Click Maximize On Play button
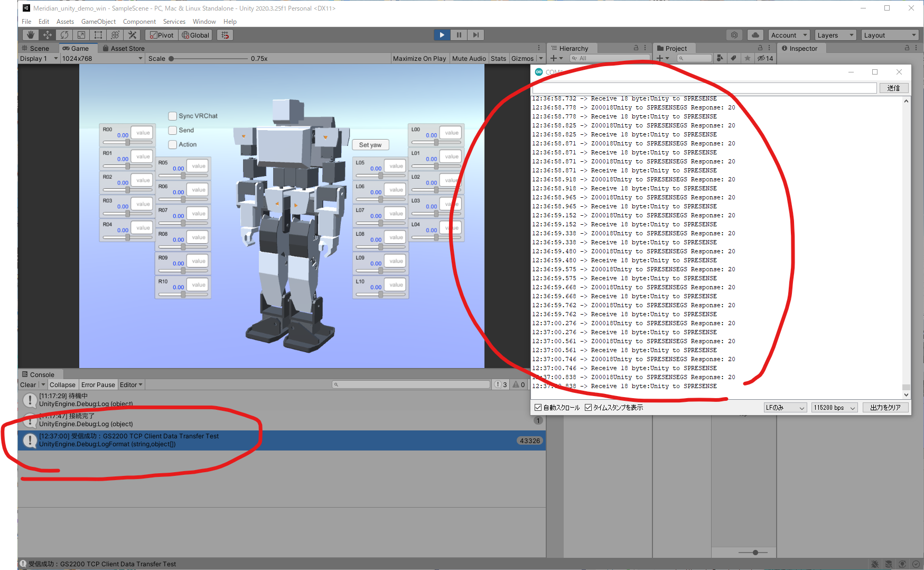924x570 pixels. [x=419, y=59]
